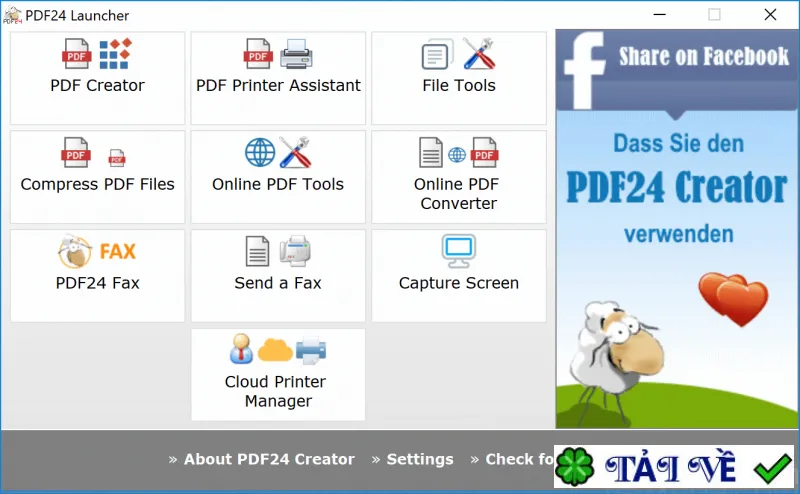Open the PDF24 Fax label

click(97, 283)
